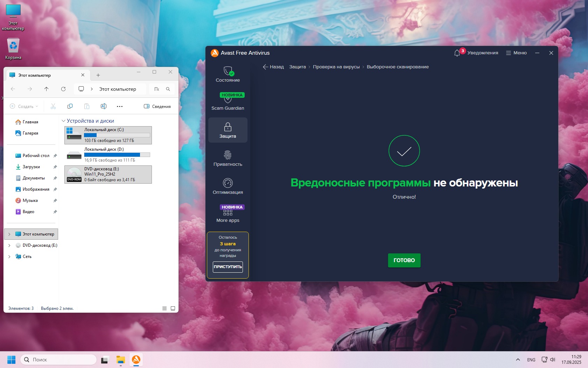Collapse the Устройства и диски group

64,121
